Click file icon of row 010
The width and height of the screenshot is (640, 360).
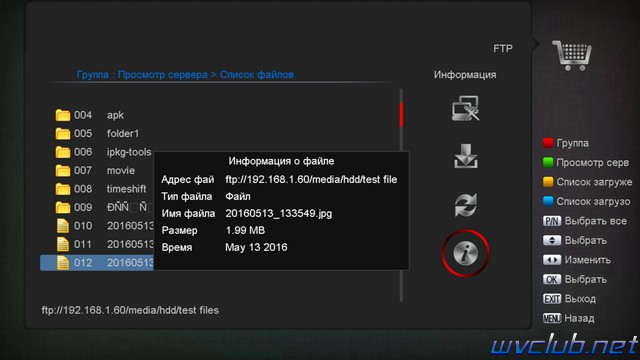coord(63,226)
